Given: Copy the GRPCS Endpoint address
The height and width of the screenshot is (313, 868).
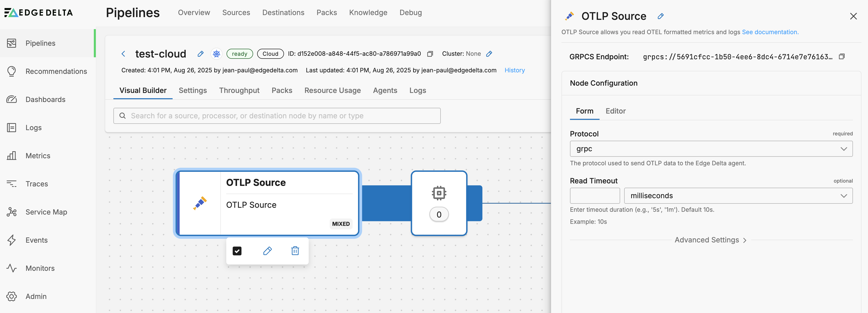Looking at the screenshot, I should click(842, 56).
